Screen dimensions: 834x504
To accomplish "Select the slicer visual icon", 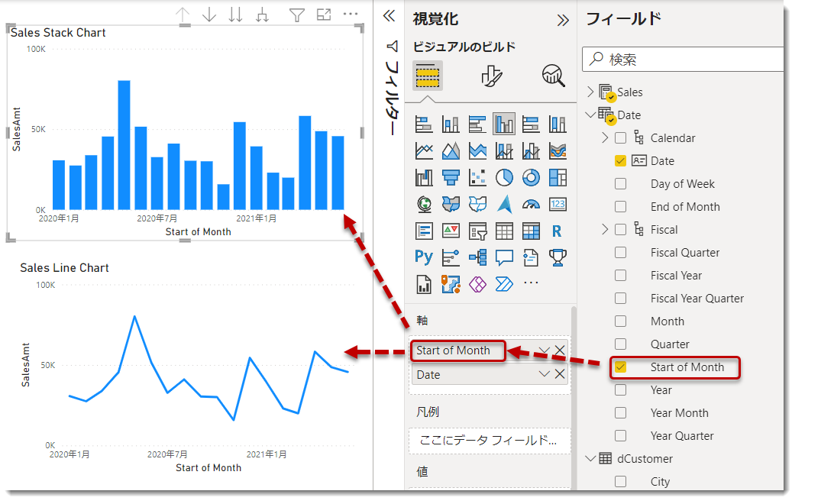I will (x=477, y=231).
